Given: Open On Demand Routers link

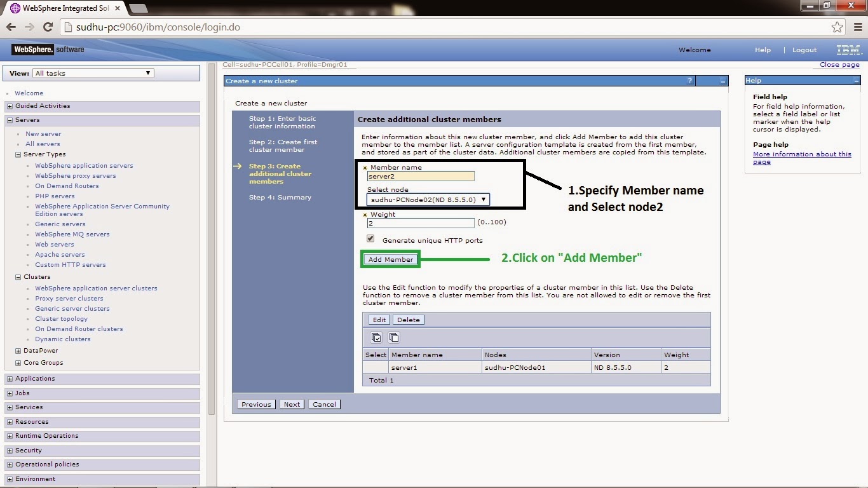Looking at the screenshot, I should tap(67, 186).
